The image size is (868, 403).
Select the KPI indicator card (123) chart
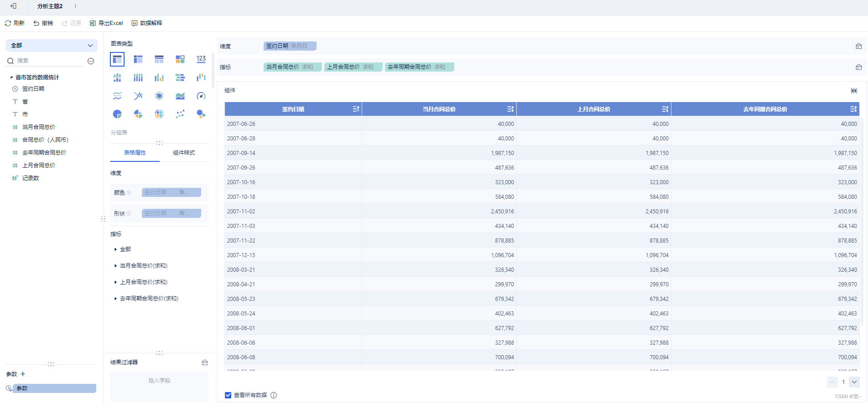(201, 59)
